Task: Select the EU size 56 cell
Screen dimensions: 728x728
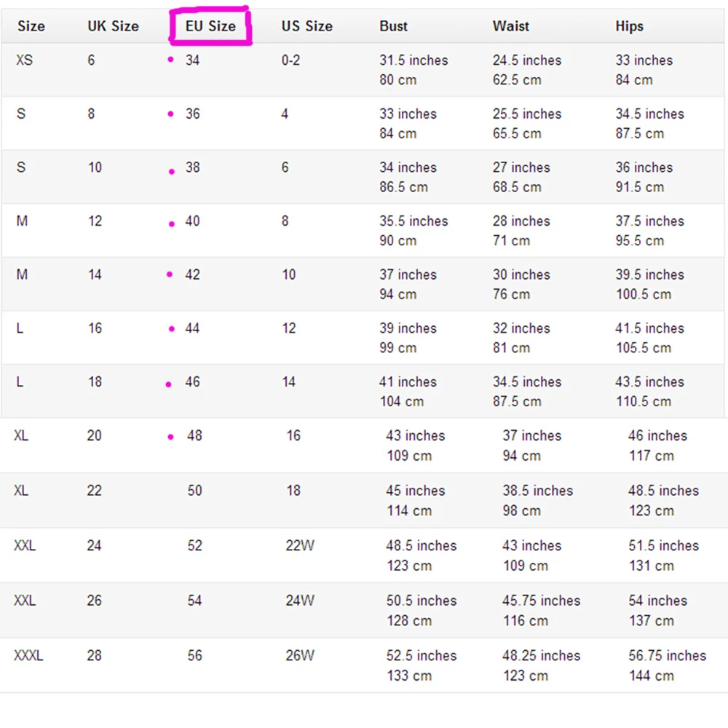Action: 194,656
